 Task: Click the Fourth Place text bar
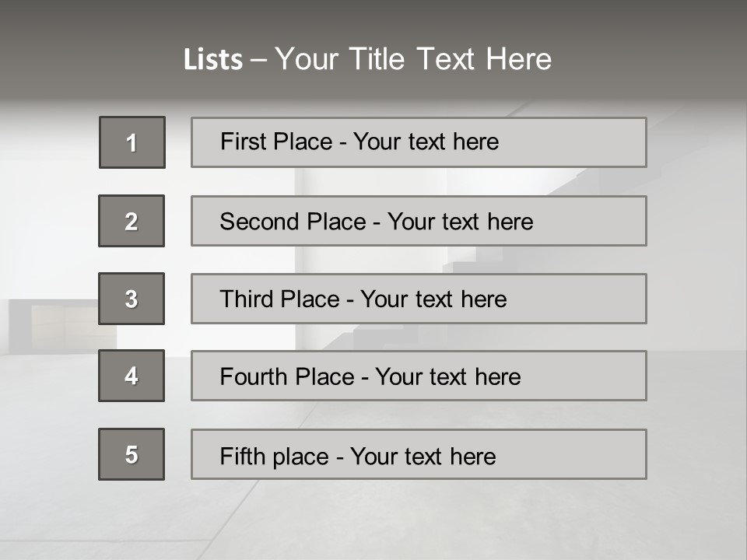(x=419, y=376)
